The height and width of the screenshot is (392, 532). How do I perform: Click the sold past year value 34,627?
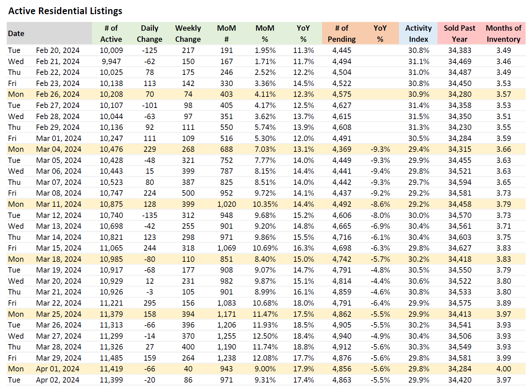459,248
